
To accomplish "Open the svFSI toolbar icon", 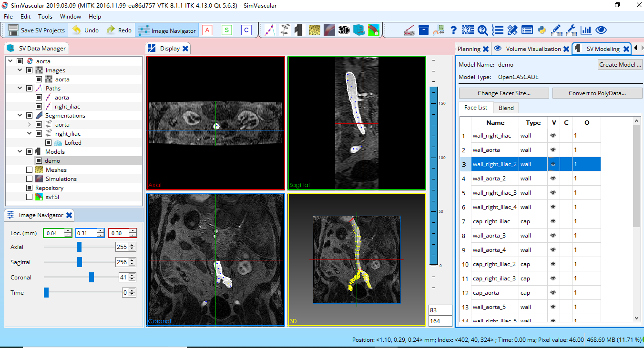I will pyautogui.click(x=373, y=30).
